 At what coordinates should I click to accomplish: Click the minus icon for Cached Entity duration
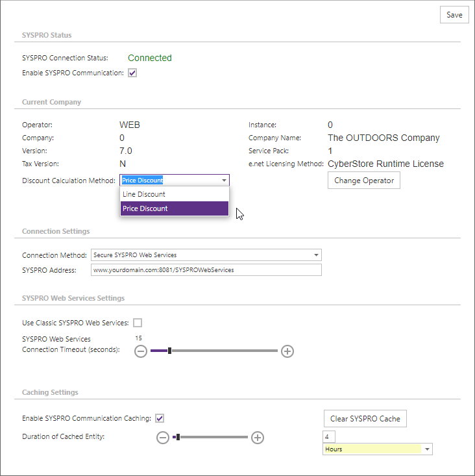163,438
